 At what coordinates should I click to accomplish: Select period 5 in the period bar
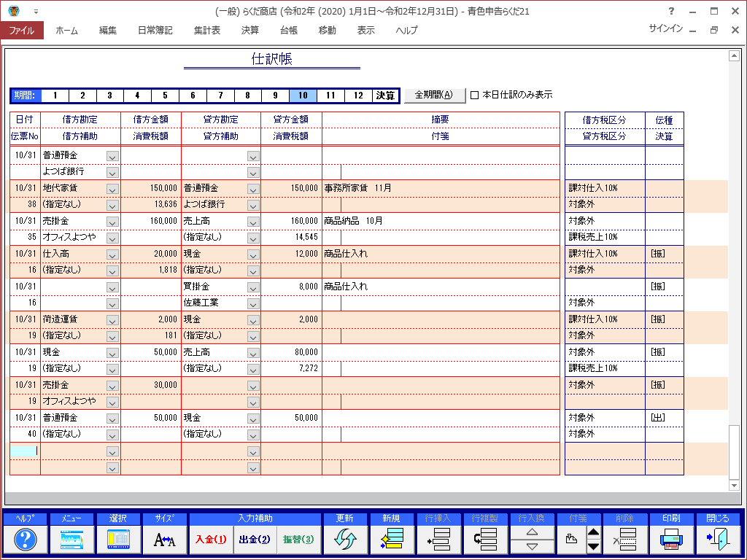(166, 96)
